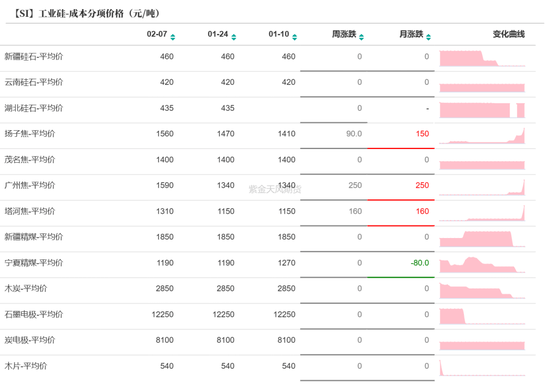
Task: Select the 茂名焦-平均价 row label
Action: [x=30, y=160]
